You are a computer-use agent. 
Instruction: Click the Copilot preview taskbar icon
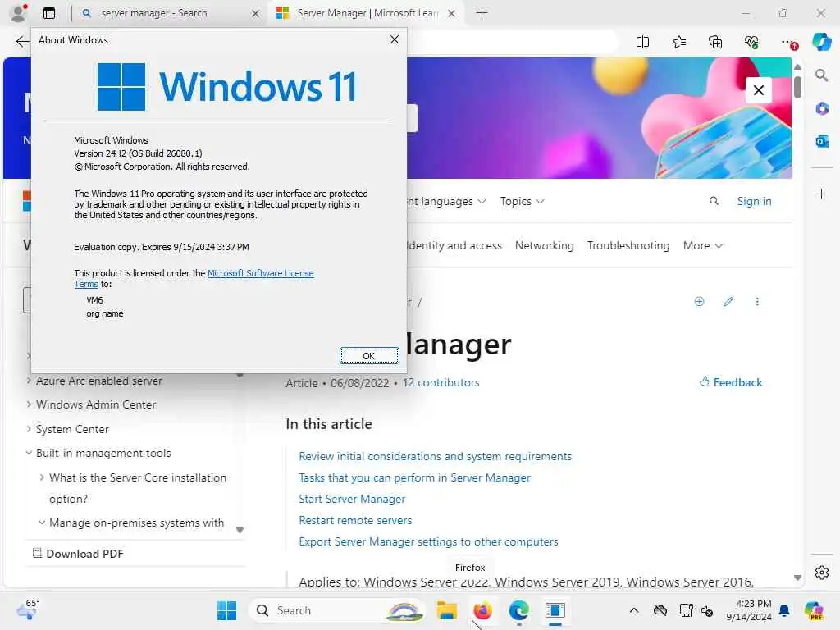point(814,610)
